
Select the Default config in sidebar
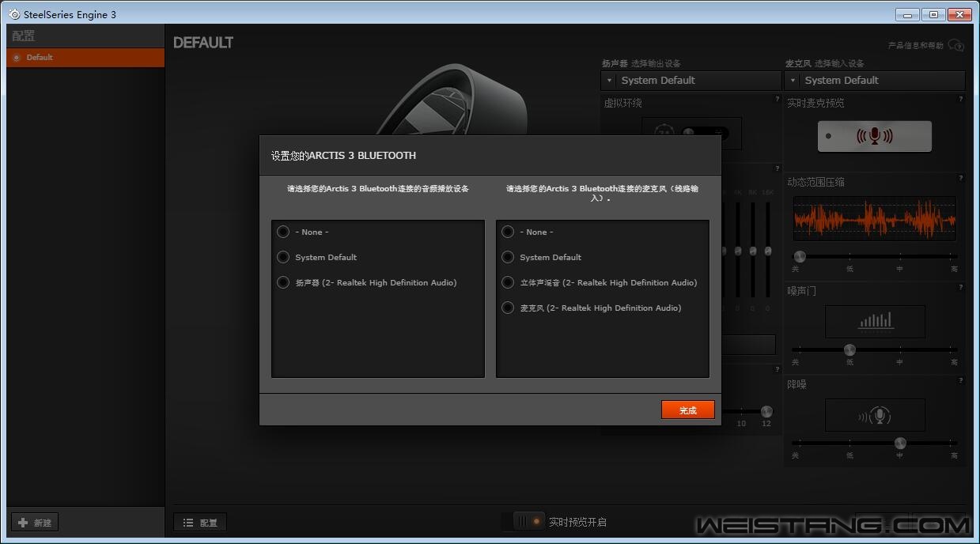[x=85, y=57]
